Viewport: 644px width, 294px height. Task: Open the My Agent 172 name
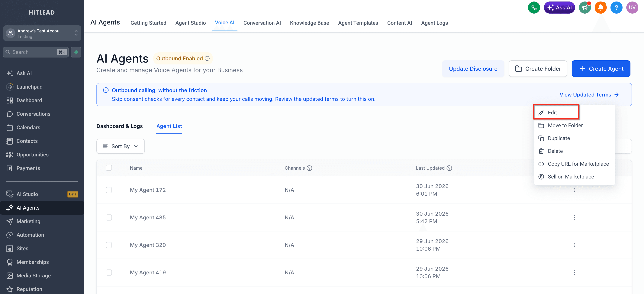click(148, 190)
